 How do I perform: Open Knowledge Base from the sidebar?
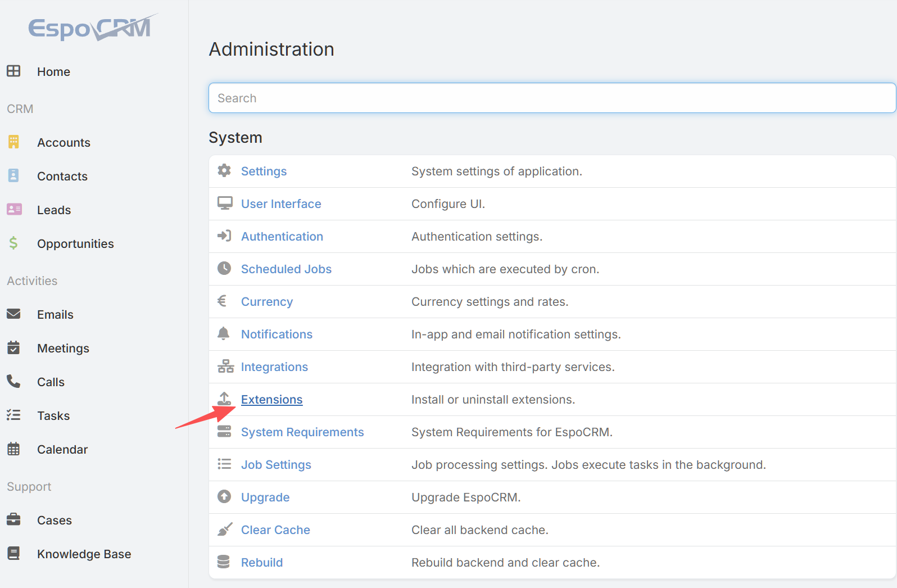coord(84,554)
